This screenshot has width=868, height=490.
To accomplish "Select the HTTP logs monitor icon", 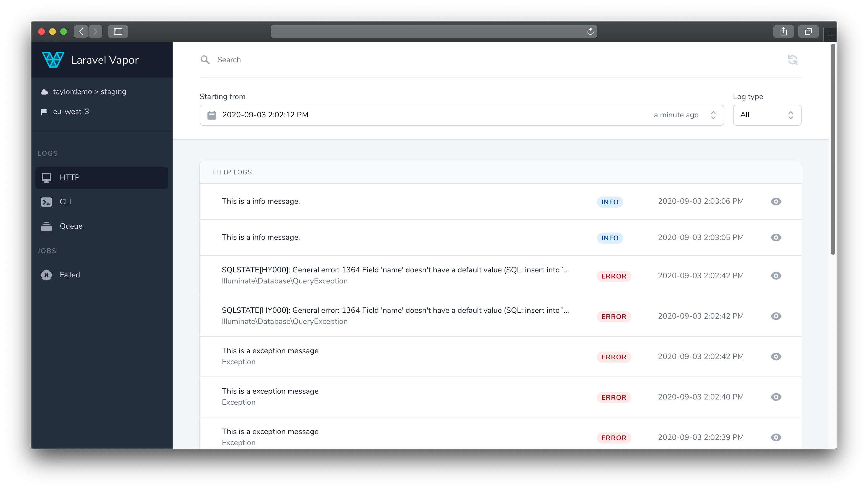I will tap(46, 177).
